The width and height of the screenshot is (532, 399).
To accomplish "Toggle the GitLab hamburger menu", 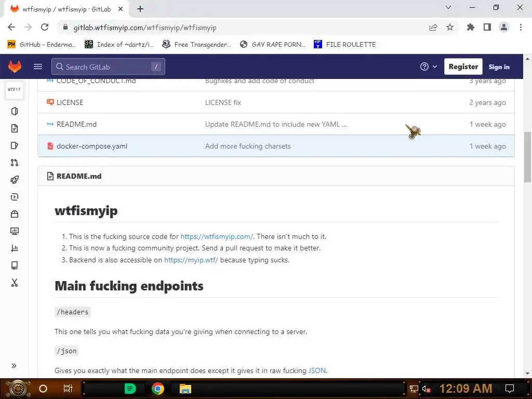I will pos(38,66).
